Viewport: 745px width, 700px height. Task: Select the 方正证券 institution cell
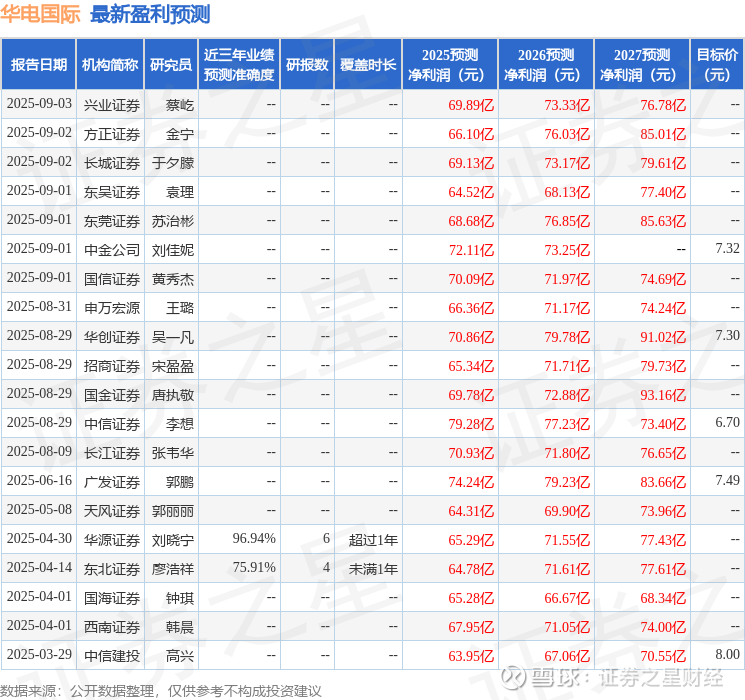coord(112,134)
